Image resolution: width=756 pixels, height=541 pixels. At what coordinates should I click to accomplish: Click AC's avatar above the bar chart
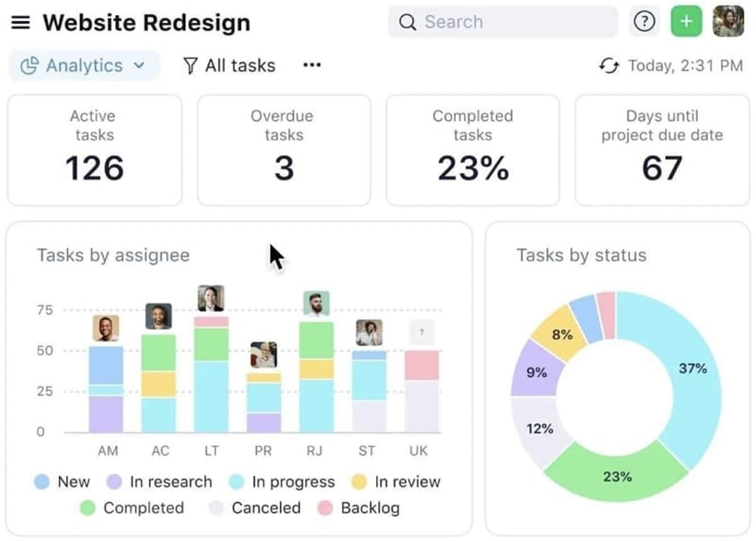159,316
